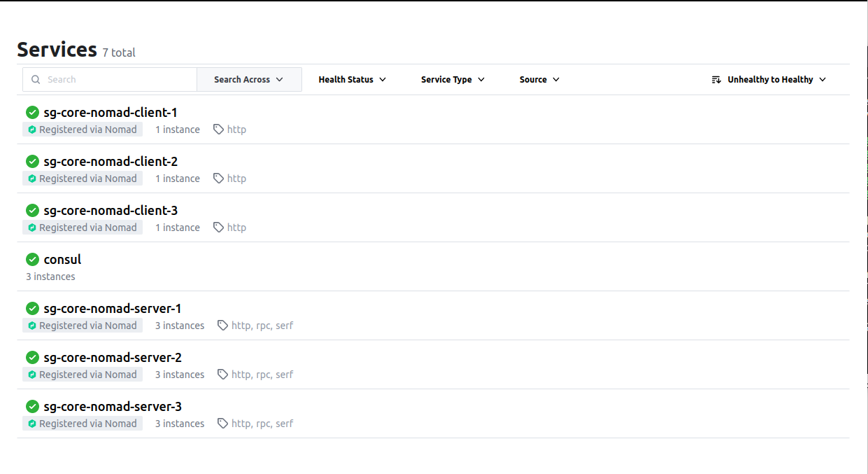
Task: Click 'http, rpc, serf' tags of sg-core-nomad-server-2
Action: [x=262, y=375]
